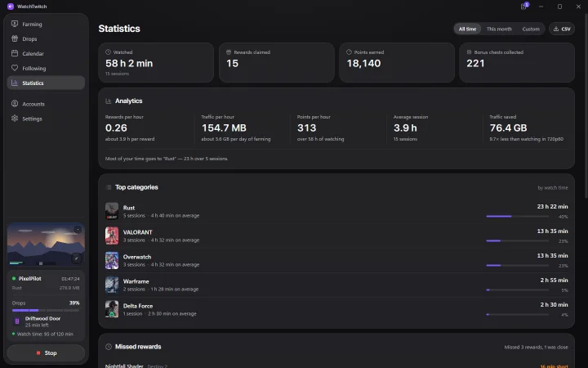Click the VALORANT 23% watch-time bar

coord(518,240)
